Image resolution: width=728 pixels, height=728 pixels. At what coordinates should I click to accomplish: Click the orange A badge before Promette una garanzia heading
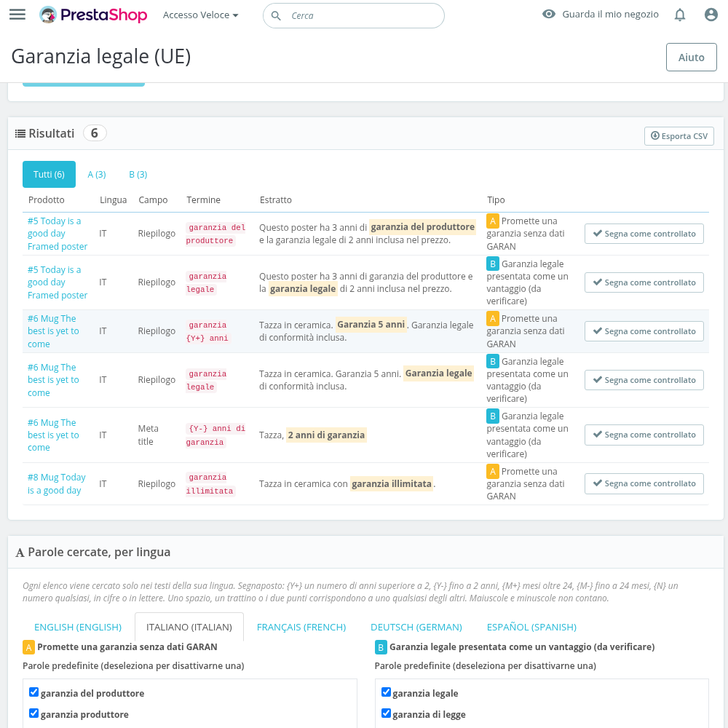point(29,646)
